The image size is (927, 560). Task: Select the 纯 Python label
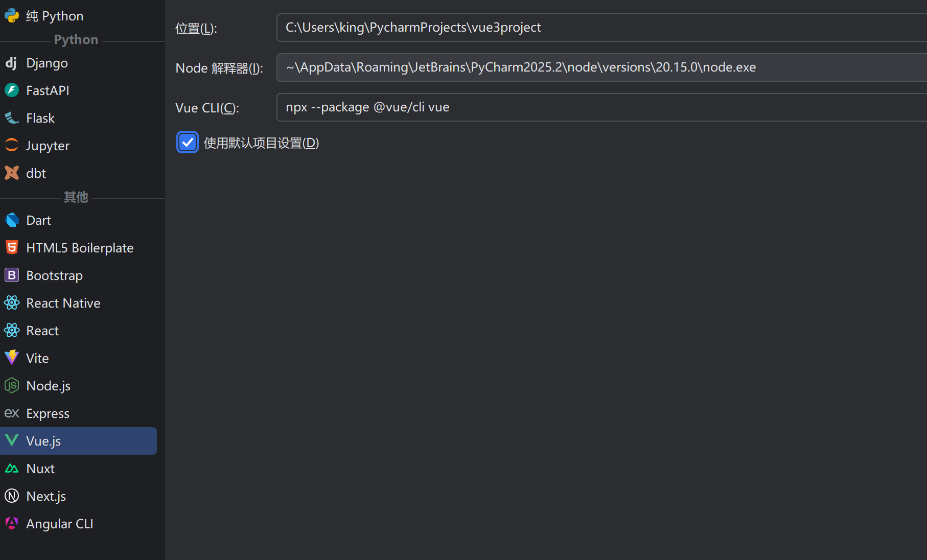tap(55, 16)
